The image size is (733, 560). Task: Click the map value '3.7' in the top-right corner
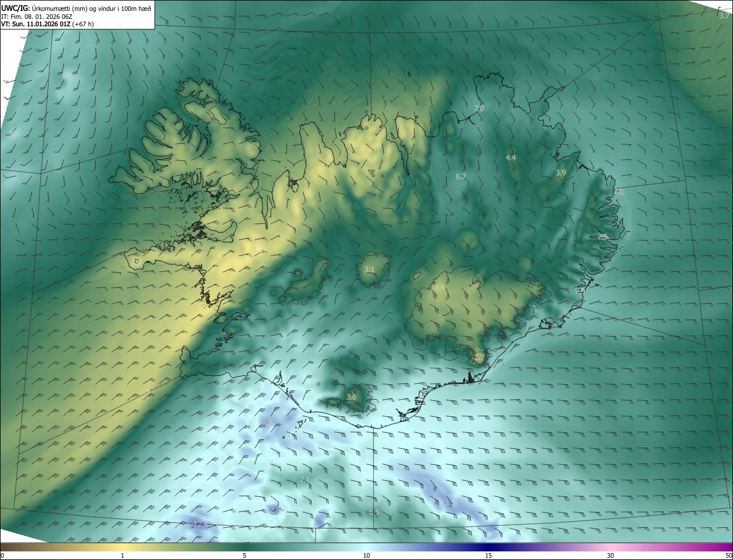[724, 16]
